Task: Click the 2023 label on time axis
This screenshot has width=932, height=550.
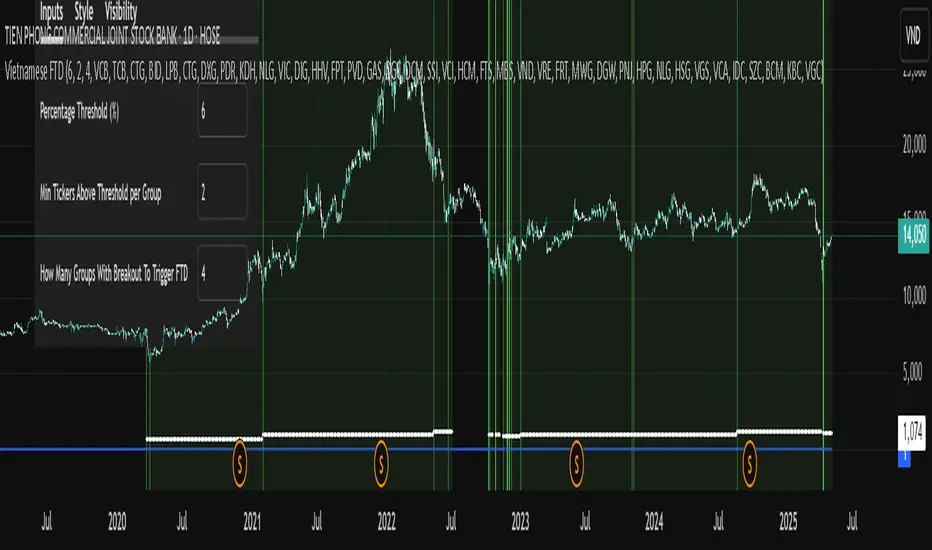Action: coord(520,521)
